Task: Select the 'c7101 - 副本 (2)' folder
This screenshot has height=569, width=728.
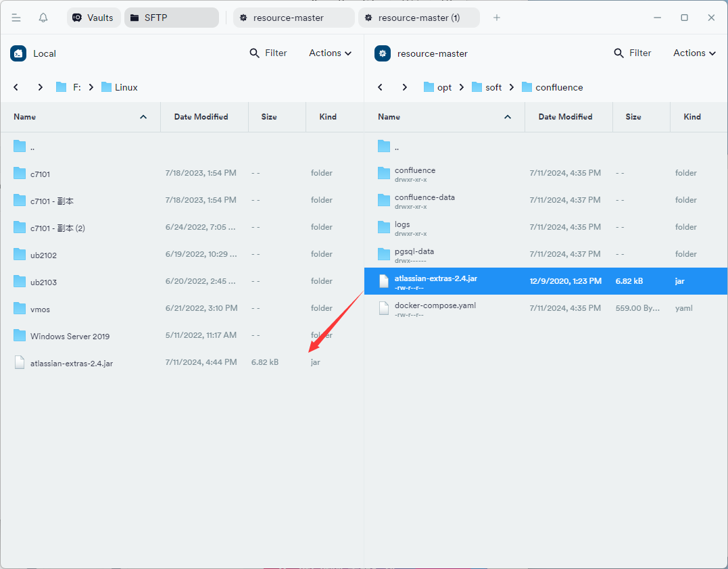Action: pyautogui.click(x=182, y=228)
